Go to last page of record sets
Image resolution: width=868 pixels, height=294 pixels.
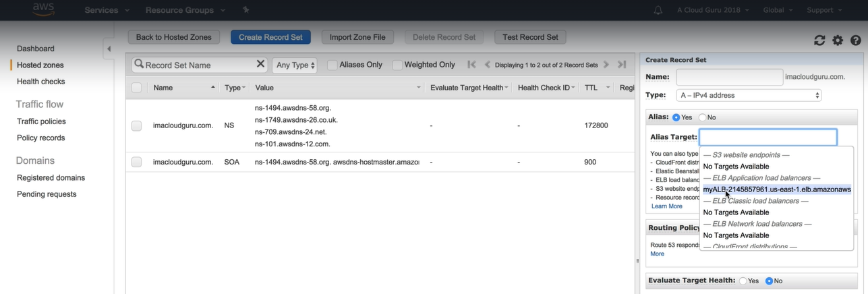coord(622,65)
